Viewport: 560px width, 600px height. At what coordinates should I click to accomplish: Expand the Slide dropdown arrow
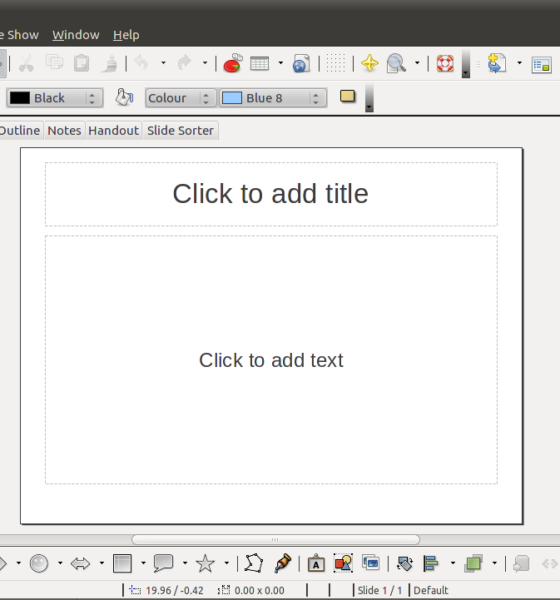pyautogui.click(x=519, y=63)
